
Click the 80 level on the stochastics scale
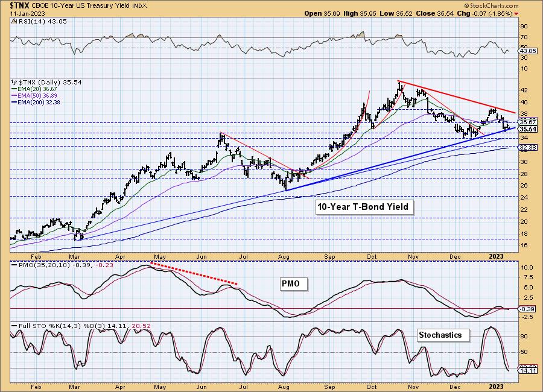tap(524, 337)
